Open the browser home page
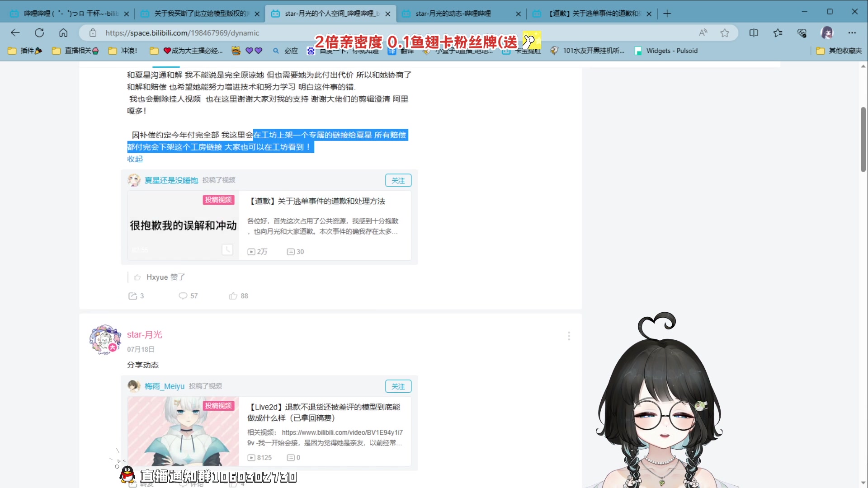Viewport: 868px width, 488px height. click(x=63, y=33)
